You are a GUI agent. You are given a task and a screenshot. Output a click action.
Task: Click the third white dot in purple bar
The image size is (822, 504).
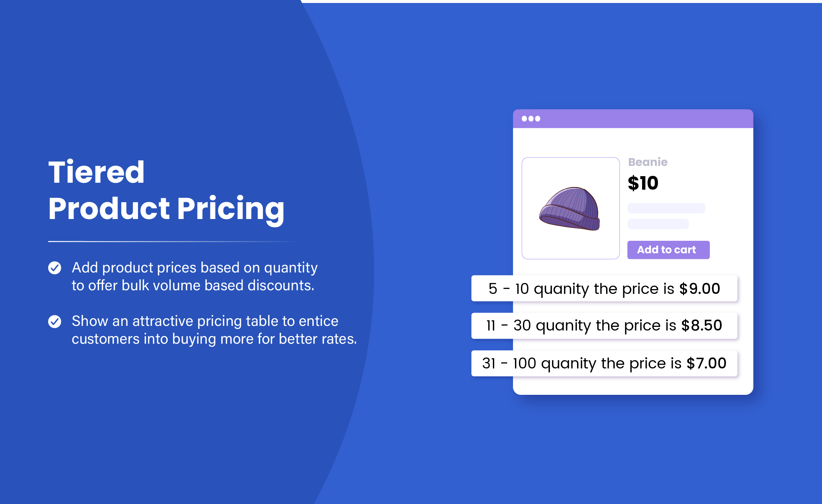[x=537, y=119]
